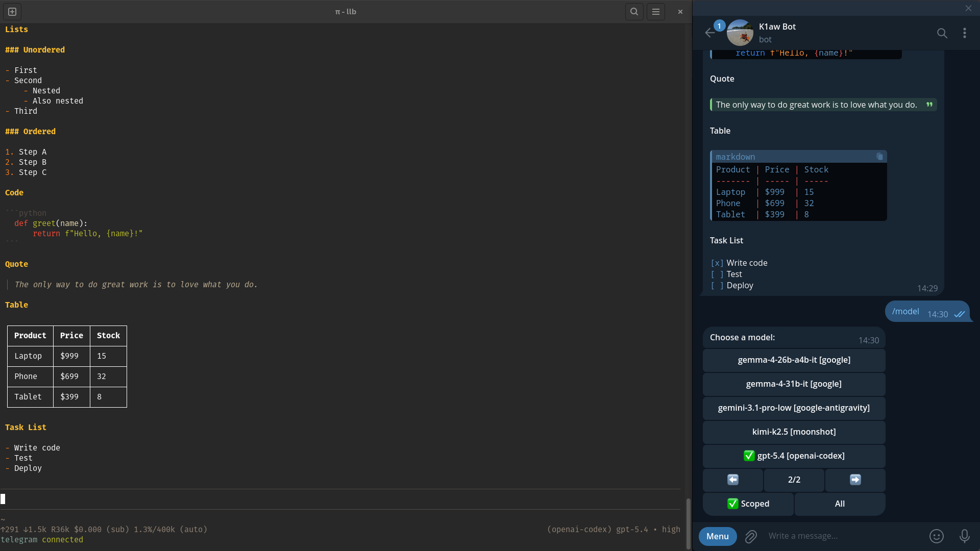Click the '### Unordered' heading in terminal

pos(35,50)
